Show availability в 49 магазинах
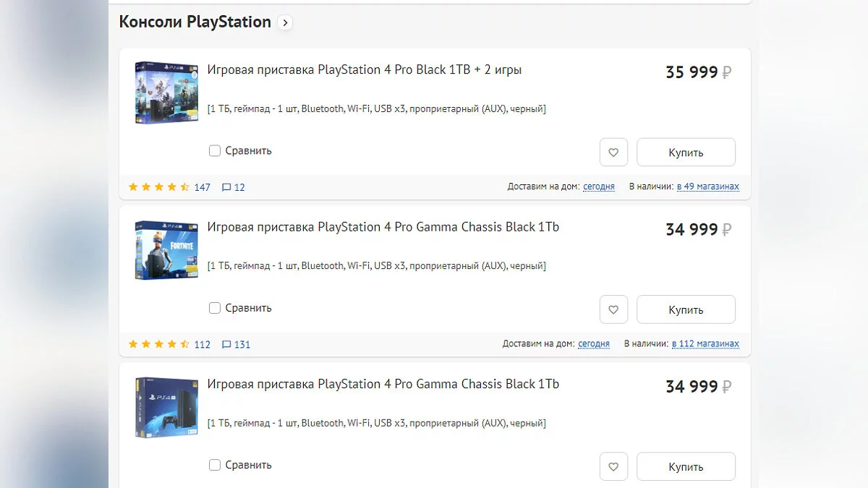The image size is (868, 488). point(708,187)
